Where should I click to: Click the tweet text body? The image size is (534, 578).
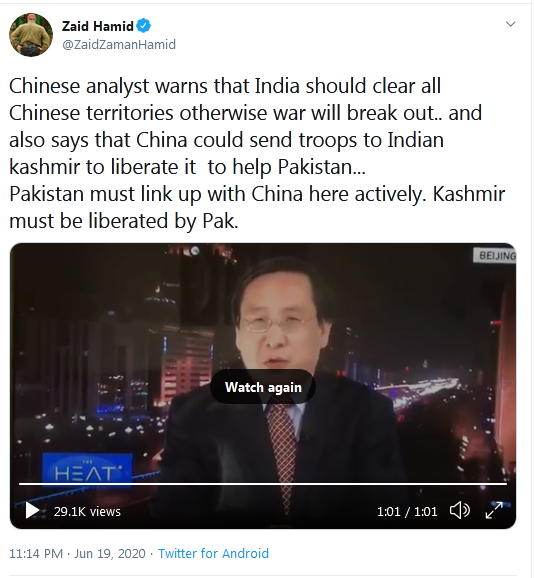(257, 153)
